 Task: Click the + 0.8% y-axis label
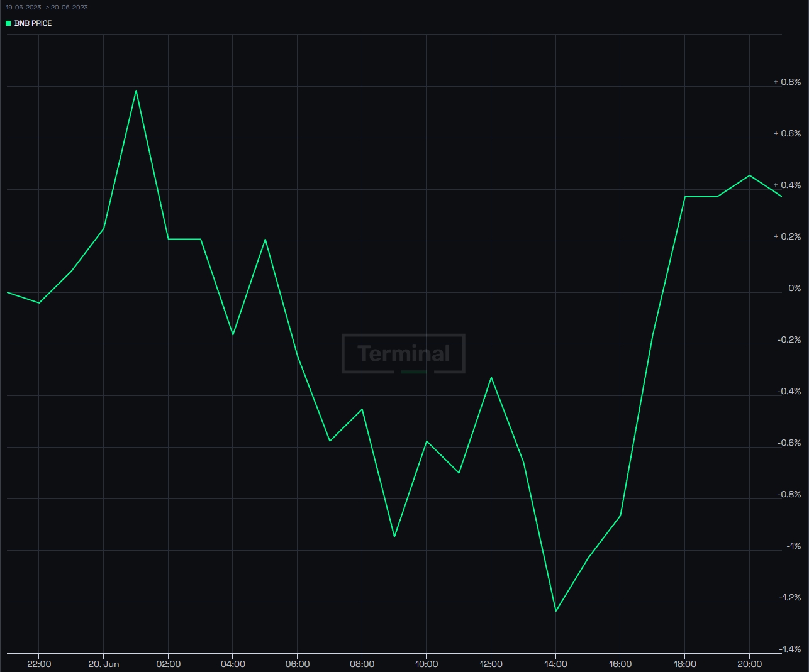pos(788,82)
